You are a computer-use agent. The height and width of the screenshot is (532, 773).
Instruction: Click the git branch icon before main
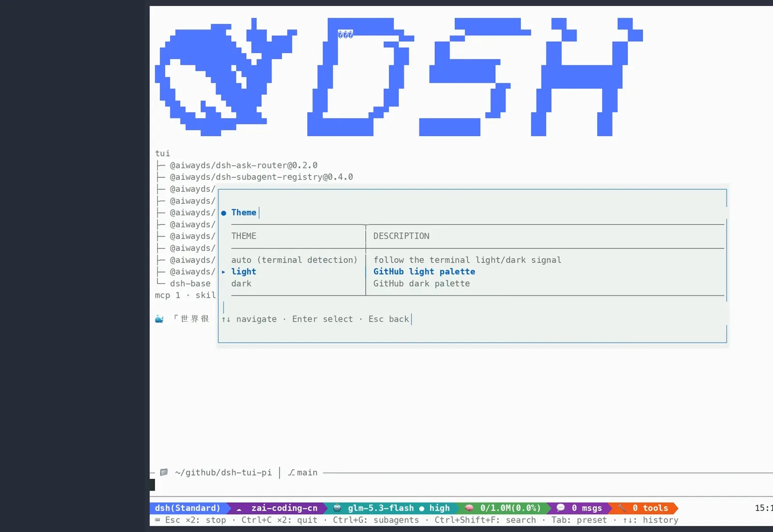click(291, 473)
